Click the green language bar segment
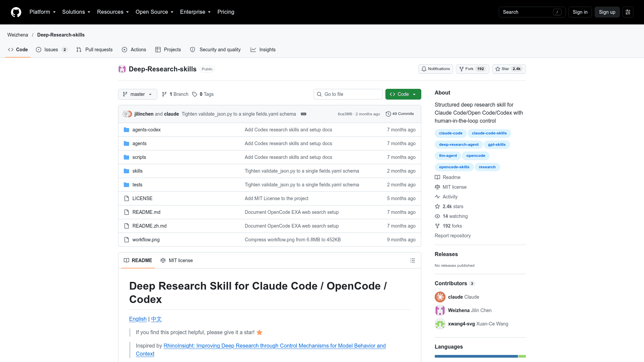644x362 pixels. click(x=522, y=356)
